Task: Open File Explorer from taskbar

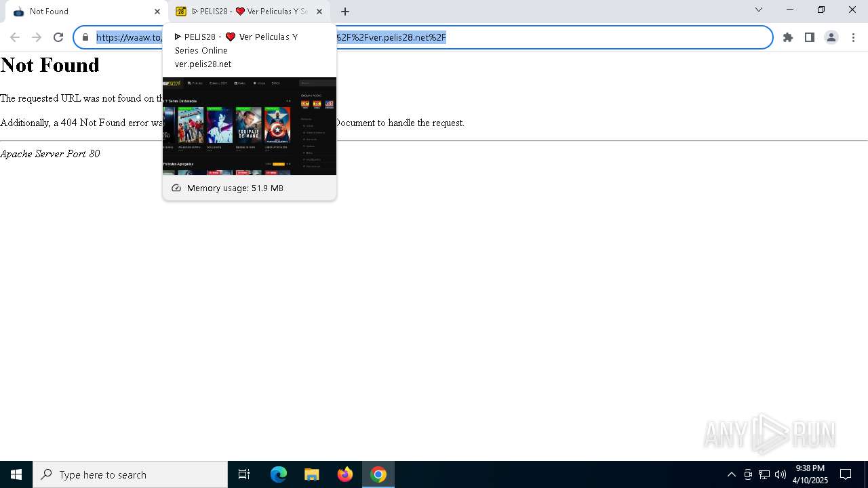Action: pos(311,474)
